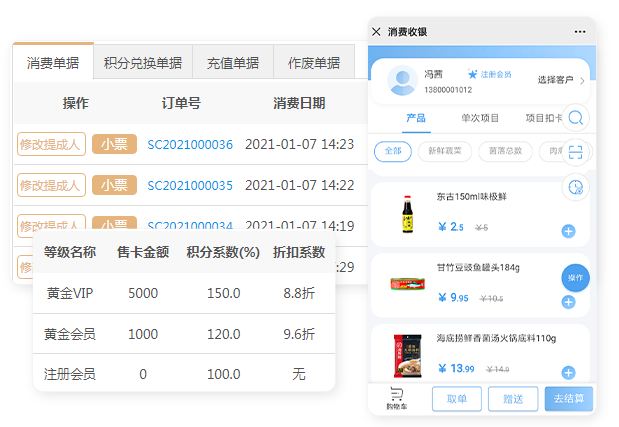Switch to the 积分兑换单据 tab
This screenshot has height=427, width=619.
coord(143,63)
